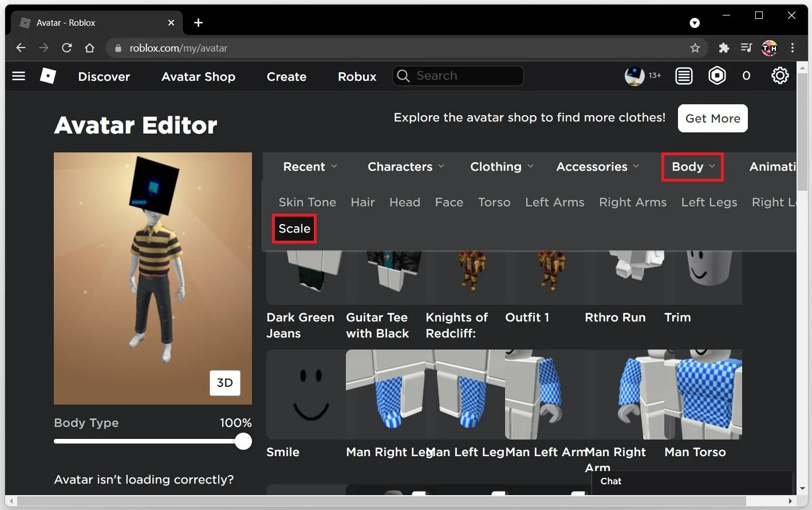The height and width of the screenshot is (510, 812).
Task: Click the Get More button
Action: click(x=712, y=118)
